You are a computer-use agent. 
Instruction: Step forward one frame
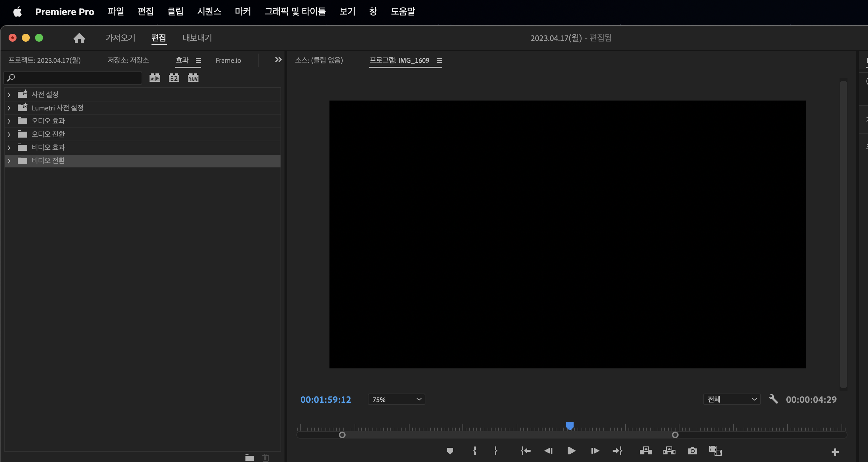point(595,451)
